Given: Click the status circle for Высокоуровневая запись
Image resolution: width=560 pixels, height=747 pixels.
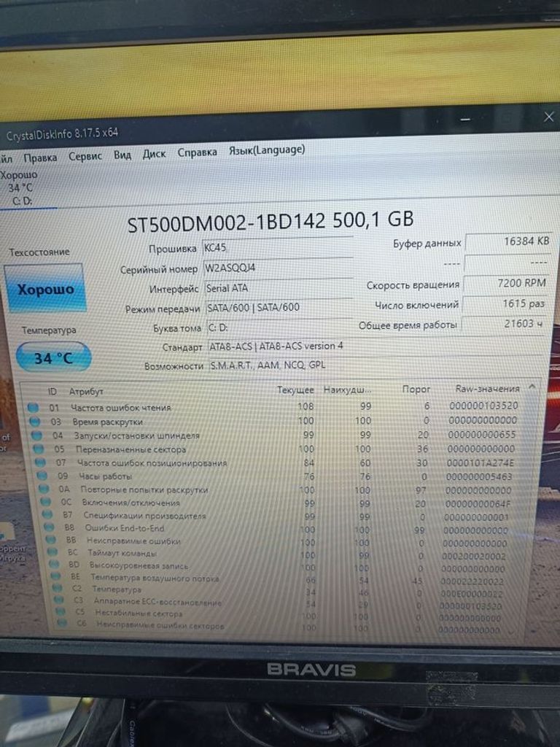Looking at the screenshot, I should [55, 565].
